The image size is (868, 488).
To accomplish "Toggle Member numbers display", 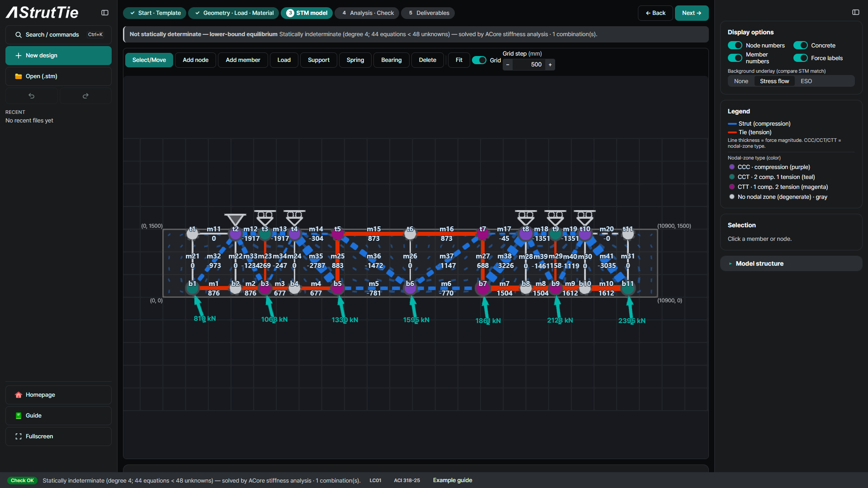I will pyautogui.click(x=735, y=58).
